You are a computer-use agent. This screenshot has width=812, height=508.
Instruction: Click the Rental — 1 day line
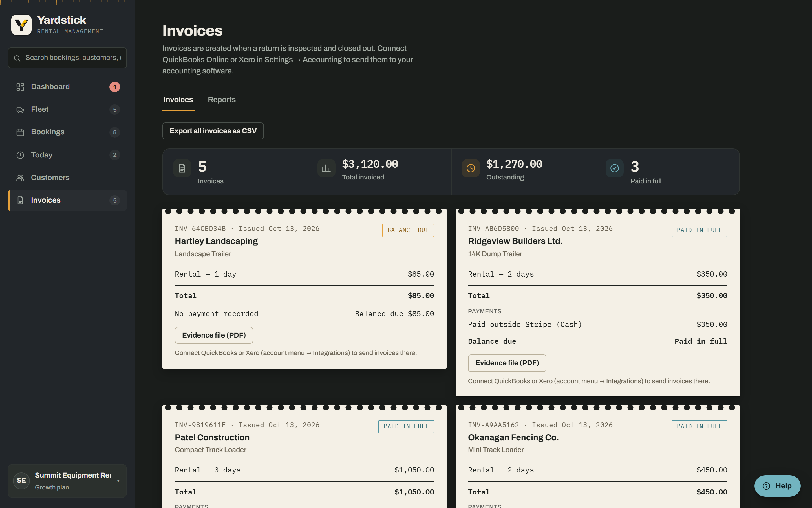(x=304, y=274)
